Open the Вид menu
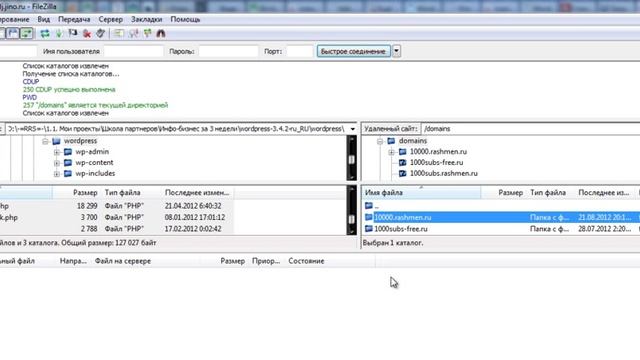Viewport: 640px width, 360px height. pos(44,19)
